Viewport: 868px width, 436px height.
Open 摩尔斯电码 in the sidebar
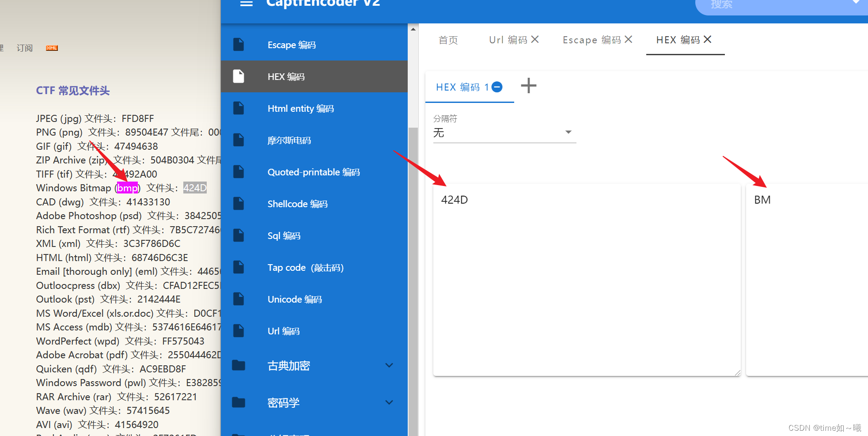pyautogui.click(x=314, y=140)
